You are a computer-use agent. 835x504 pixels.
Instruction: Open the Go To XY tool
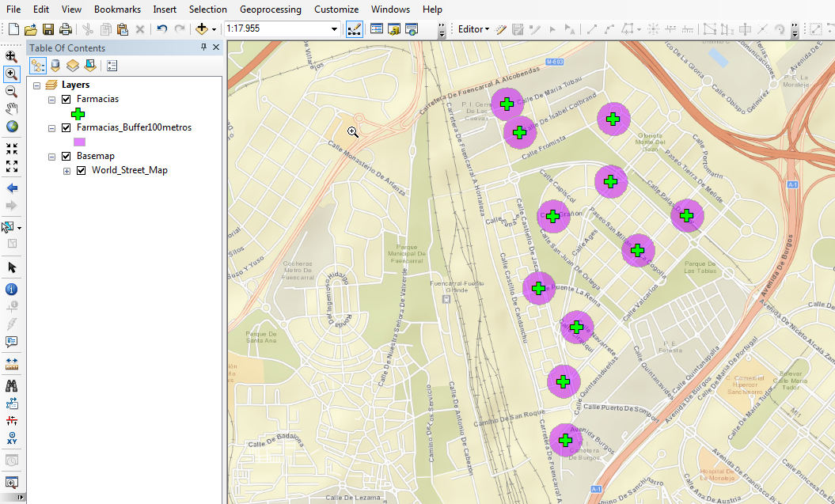point(12,438)
